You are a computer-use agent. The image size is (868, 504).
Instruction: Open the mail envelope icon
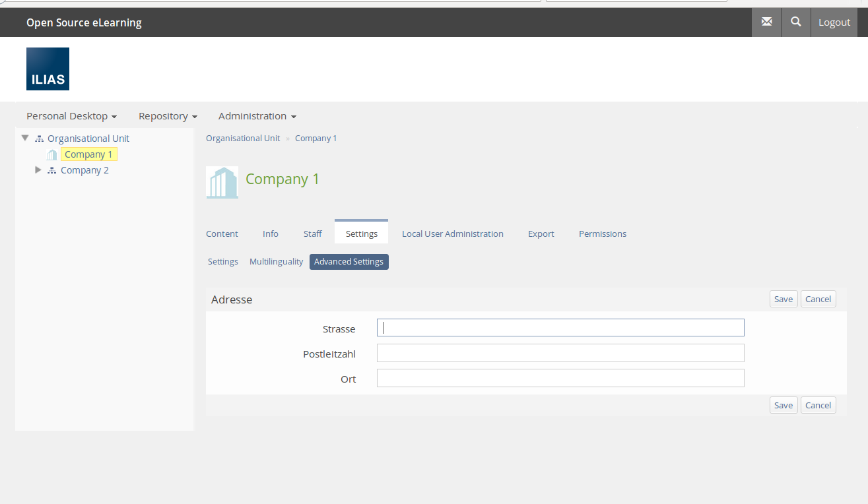tap(766, 22)
